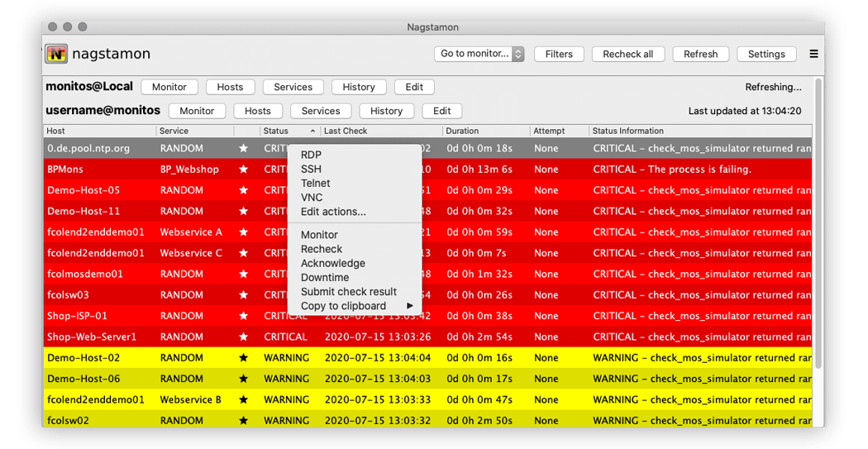Click star icon in fcolsw03 row
The height and width of the screenshot is (449, 868).
[243, 295]
